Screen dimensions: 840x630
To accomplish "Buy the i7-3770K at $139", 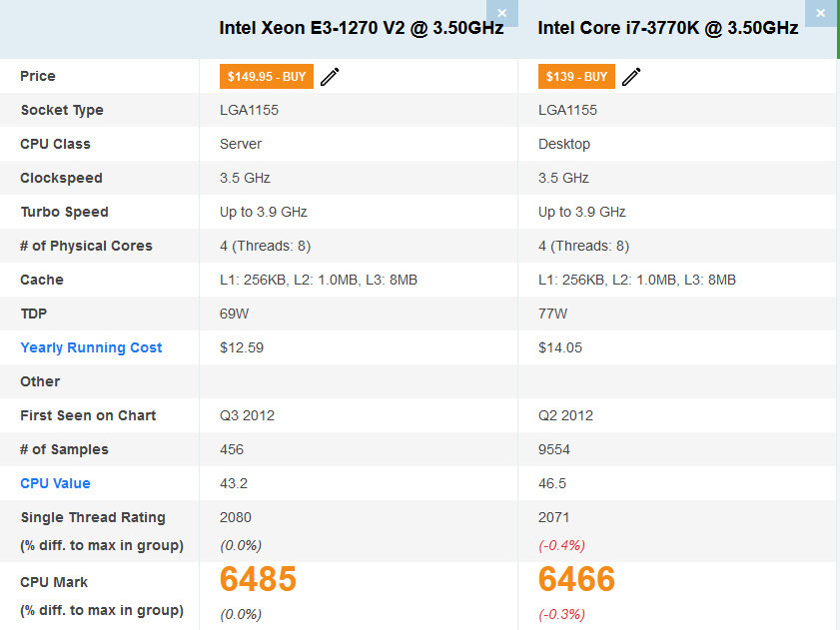I will [x=576, y=77].
